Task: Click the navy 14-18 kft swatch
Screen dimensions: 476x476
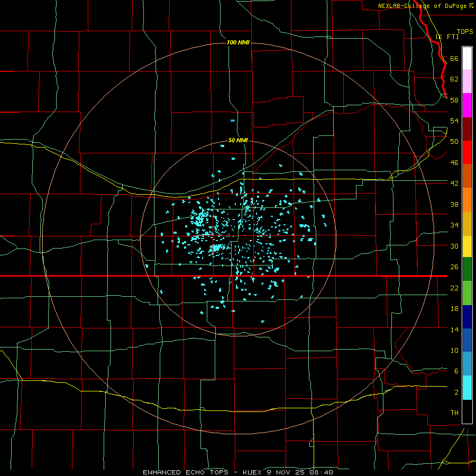Action: (x=467, y=317)
